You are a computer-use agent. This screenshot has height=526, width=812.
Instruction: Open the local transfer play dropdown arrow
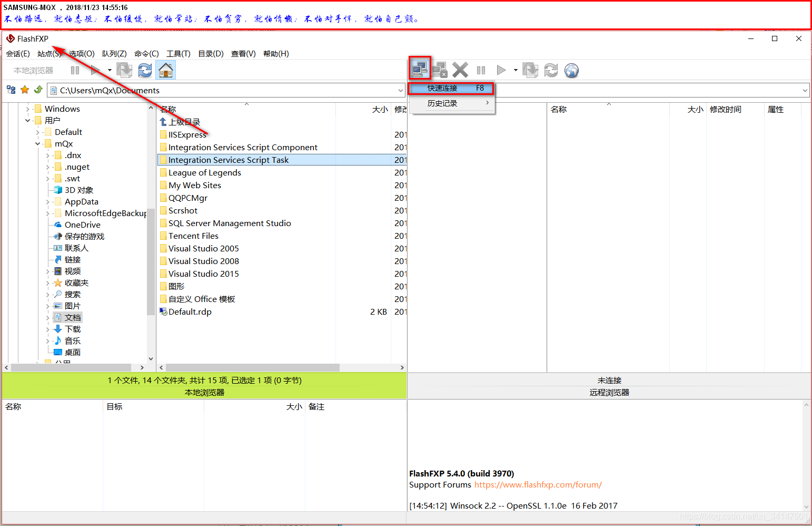tap(110, 70)
